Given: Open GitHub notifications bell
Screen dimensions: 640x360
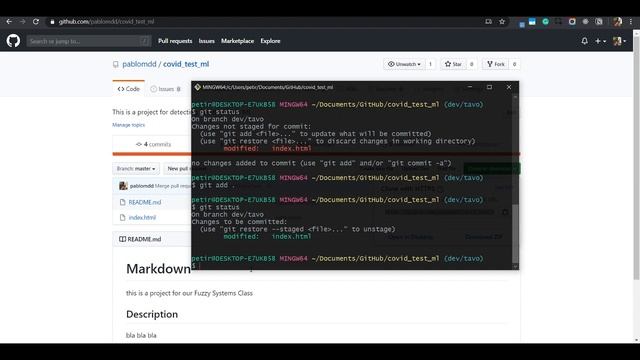Looking at the screenshot, I should pos(584,41).
